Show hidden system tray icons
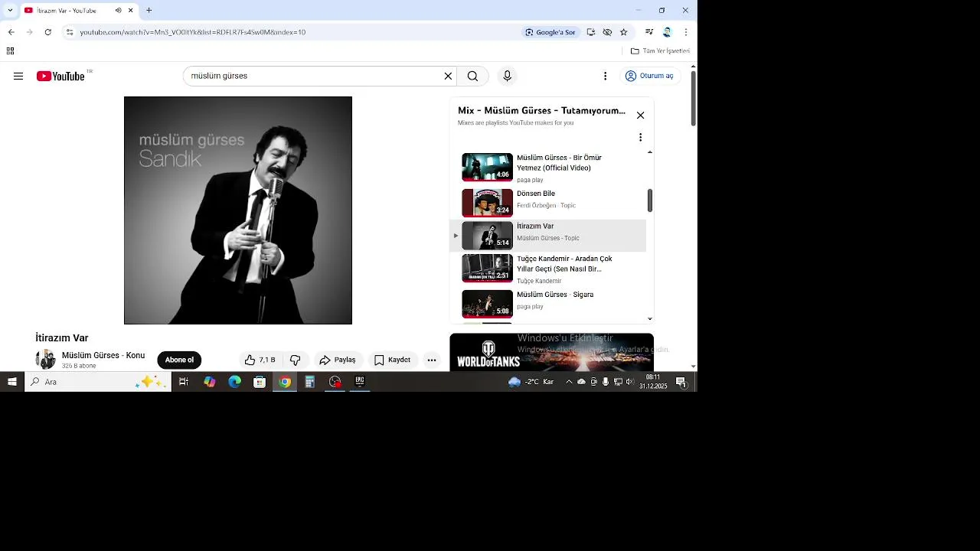The width and height of the screenshot is (980, 551). (x=568, y=382)
